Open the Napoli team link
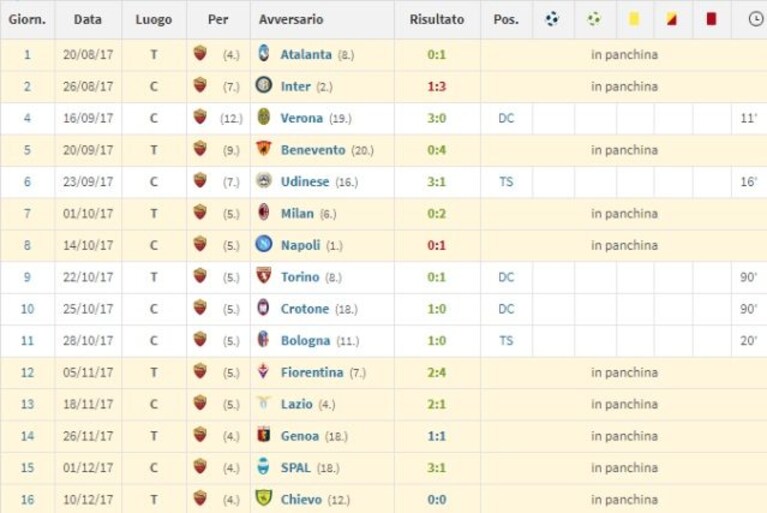767x513 pixels. pos(300,245)
